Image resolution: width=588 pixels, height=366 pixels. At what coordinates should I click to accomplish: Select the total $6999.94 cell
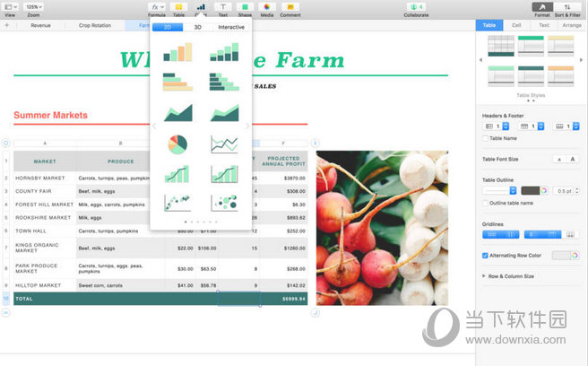[x=284, y=299]
